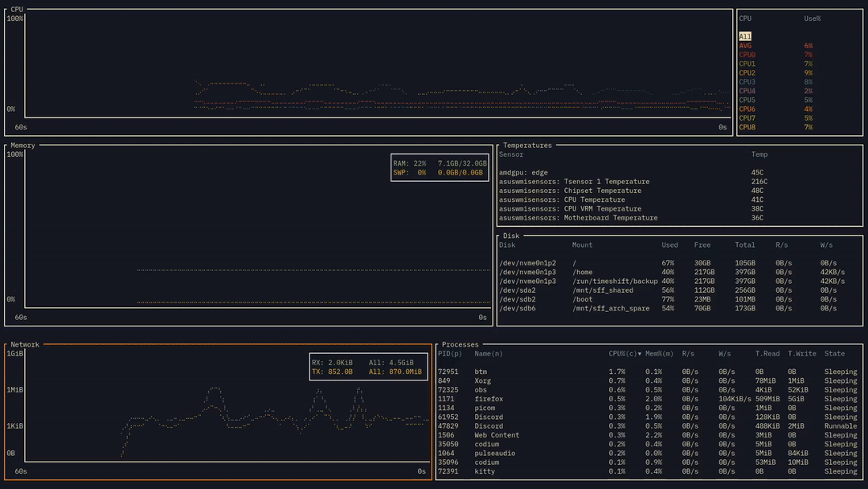Select the Xorg process row
868x489 pixels.
[x=647, y=381]
